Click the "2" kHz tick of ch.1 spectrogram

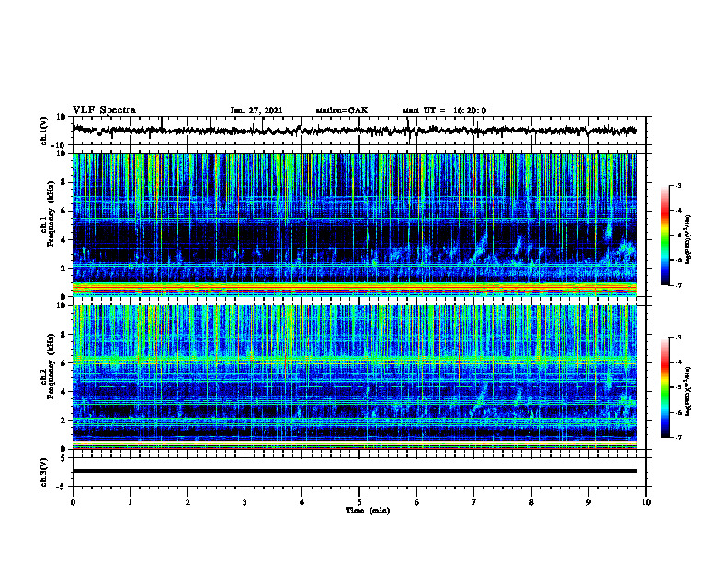coord(63,268)
